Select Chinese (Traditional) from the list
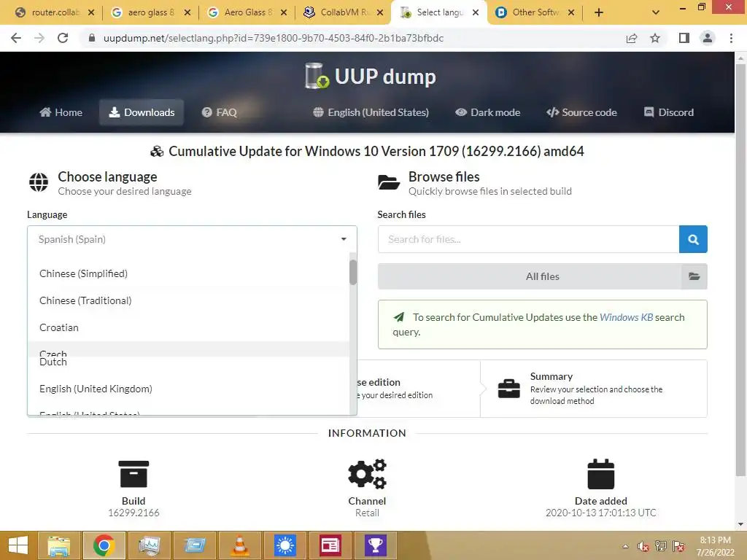747x560 pixels. pyautogui.click(x=189, y=300)
